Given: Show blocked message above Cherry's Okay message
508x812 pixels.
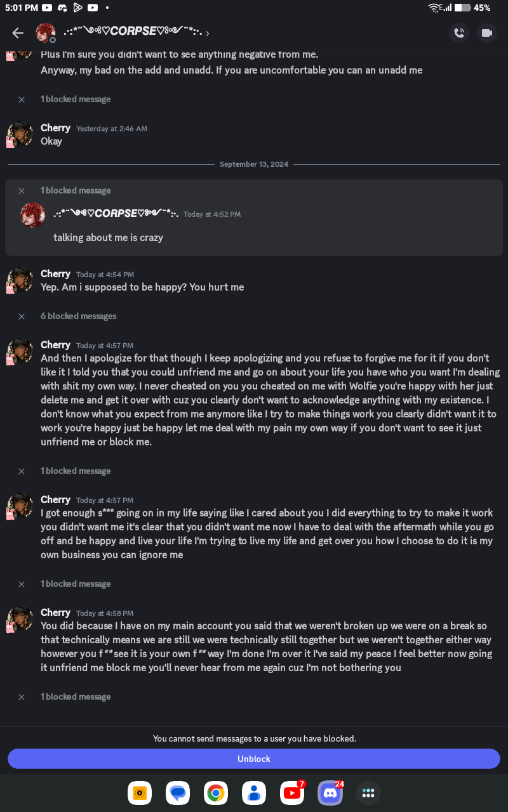Looking at the screenshot, I should coord(76,99).
